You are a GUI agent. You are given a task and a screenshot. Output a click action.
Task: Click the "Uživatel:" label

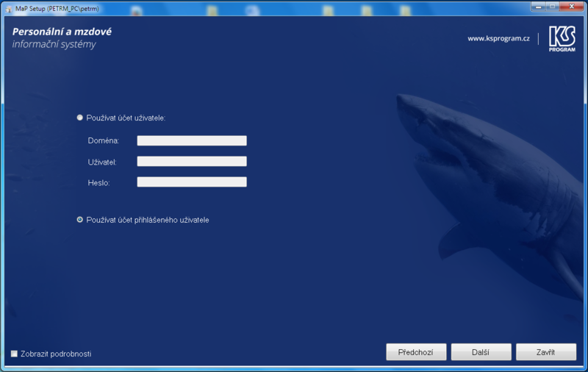point(102,162)
